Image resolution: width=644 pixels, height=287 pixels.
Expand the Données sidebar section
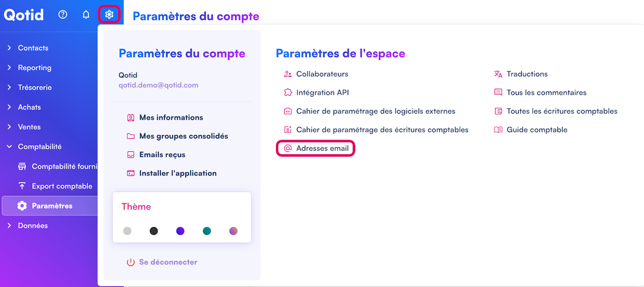pos(9,226)
